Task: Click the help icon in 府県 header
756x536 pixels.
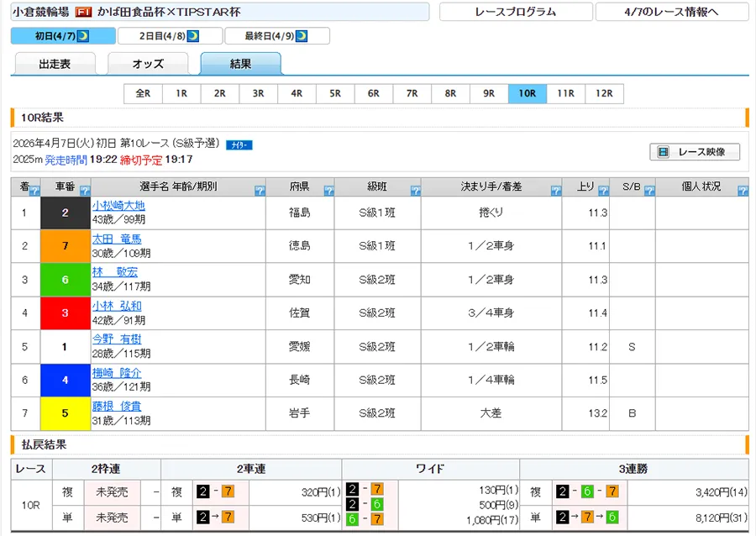Action: coord(328,192)
